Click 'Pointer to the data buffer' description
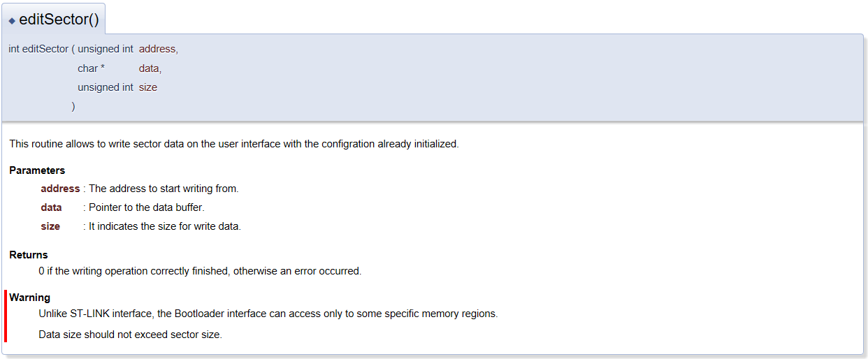Viewport: 868px width, 359px height. 147,207
